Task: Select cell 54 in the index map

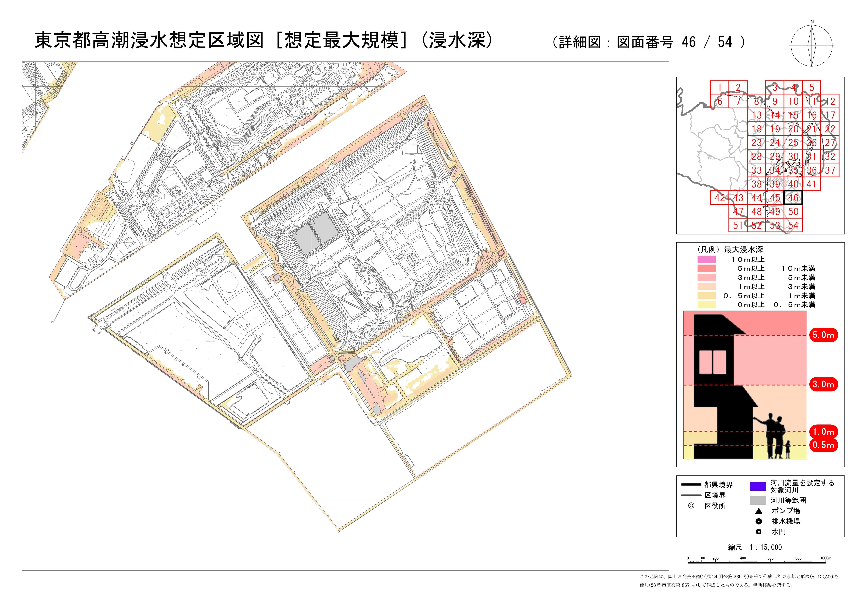Action: click(793, 225)
